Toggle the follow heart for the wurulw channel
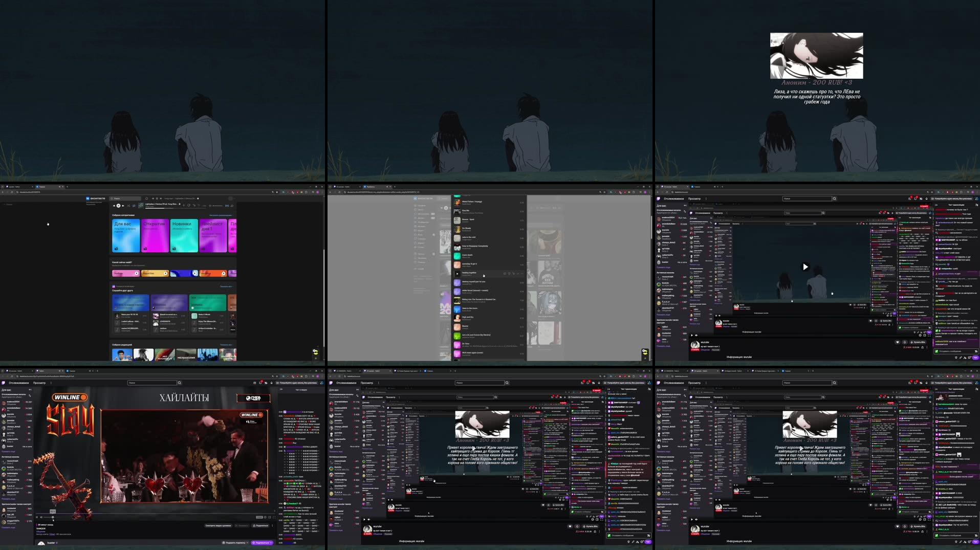This screenshot has width=980, height=550. click(x=898, y=342)
